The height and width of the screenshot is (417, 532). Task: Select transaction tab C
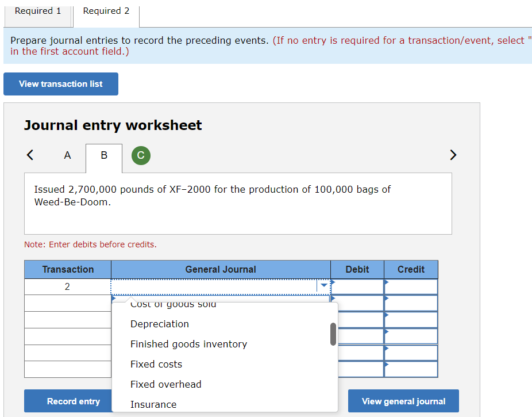[140, 155]
